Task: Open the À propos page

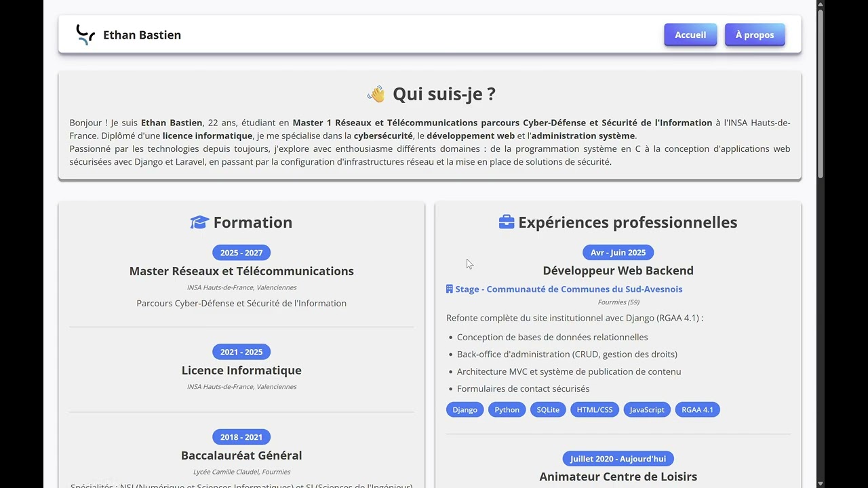Action: [755, 35]
